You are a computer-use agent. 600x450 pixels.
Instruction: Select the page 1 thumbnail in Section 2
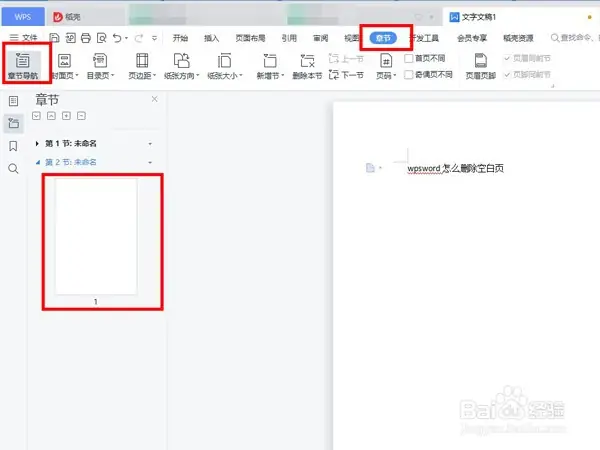pos(96,236)
